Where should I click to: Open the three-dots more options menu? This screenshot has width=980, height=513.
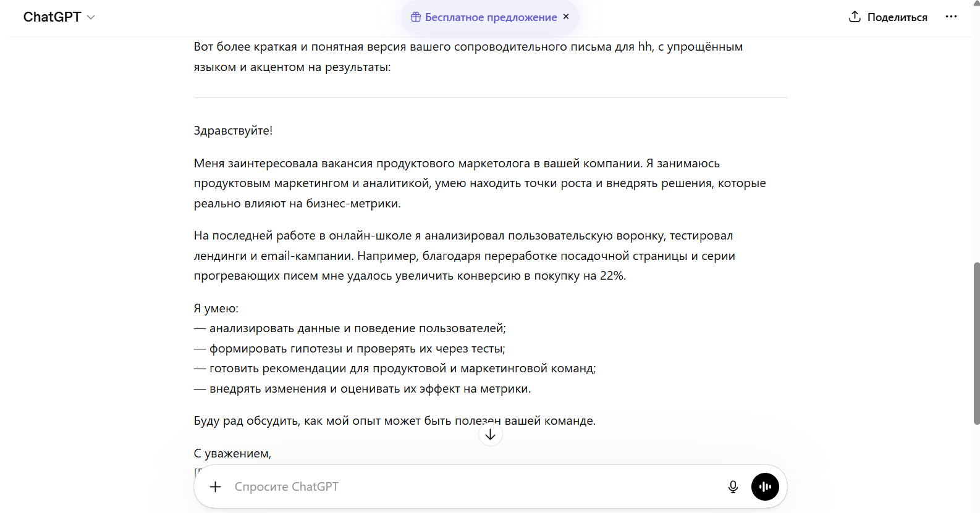pos(951,17)
